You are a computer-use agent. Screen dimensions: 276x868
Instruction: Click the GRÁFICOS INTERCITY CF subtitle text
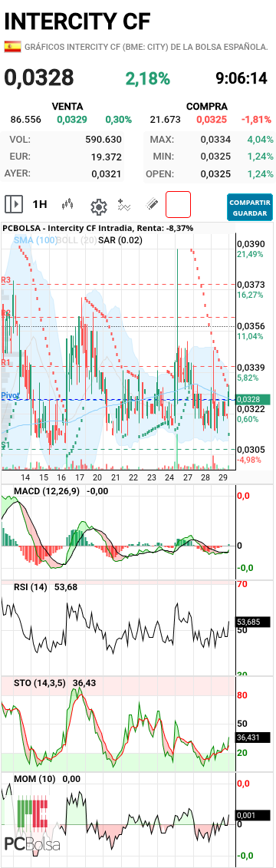146,47
